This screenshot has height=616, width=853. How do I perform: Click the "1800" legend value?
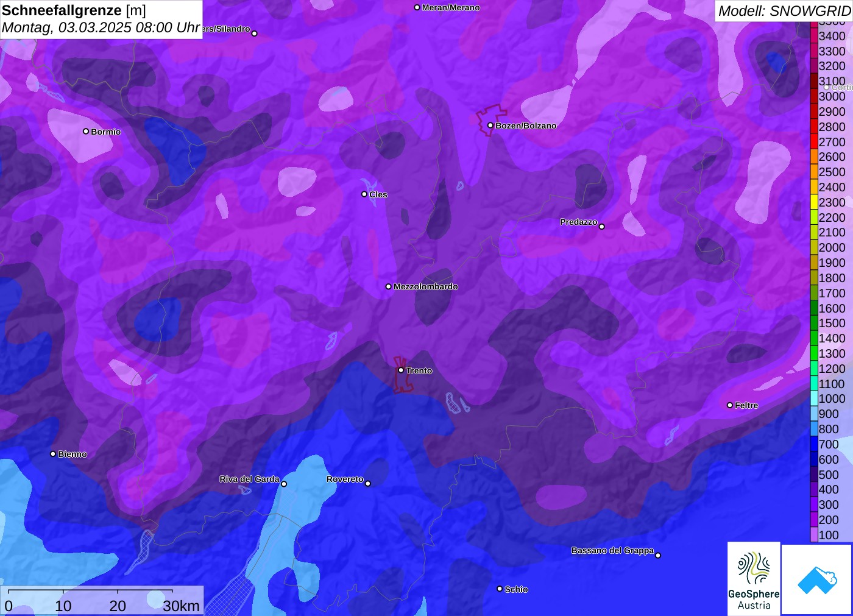(x=832, y=278)
